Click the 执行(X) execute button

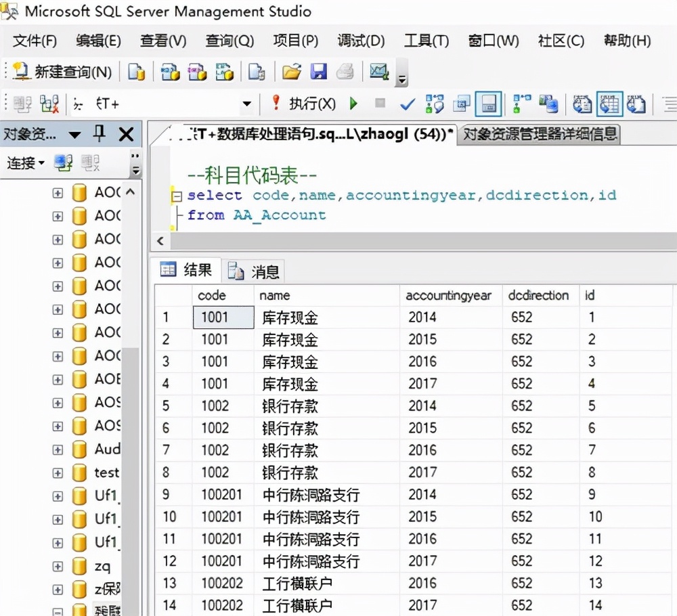coord(311,104)
